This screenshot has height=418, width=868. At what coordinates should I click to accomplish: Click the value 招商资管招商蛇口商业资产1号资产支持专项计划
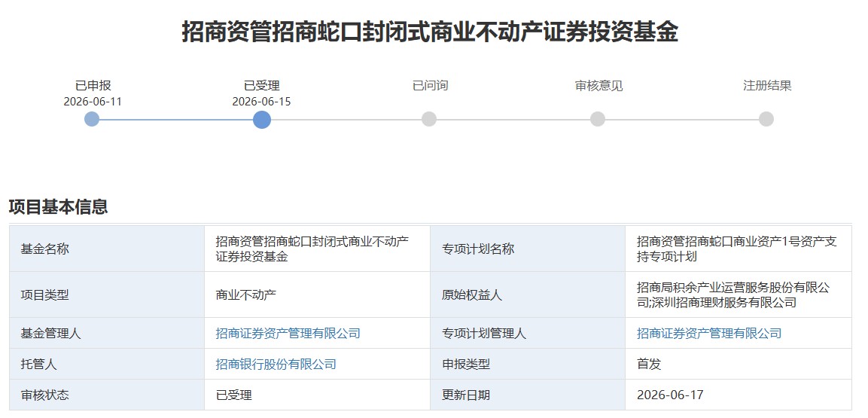(x=737, y=249)
